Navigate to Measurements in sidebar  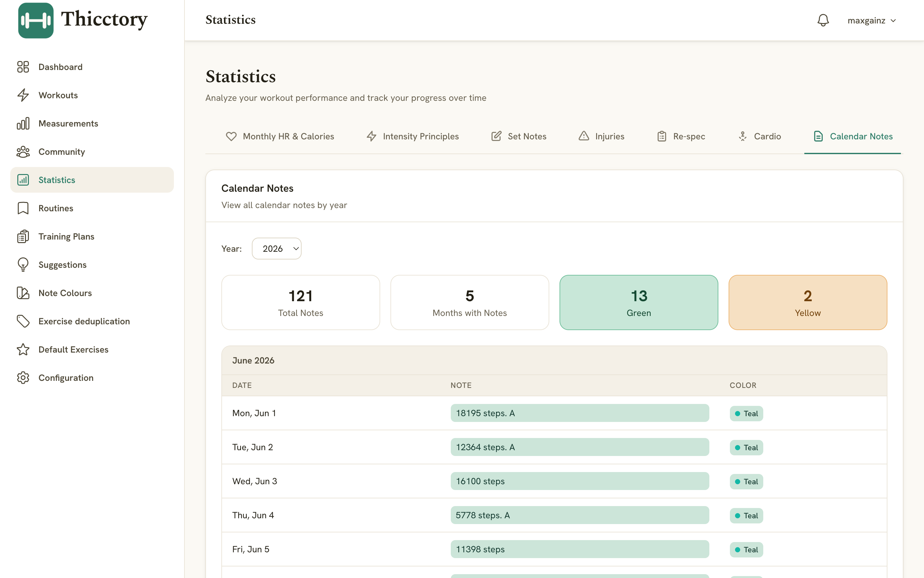92,124
